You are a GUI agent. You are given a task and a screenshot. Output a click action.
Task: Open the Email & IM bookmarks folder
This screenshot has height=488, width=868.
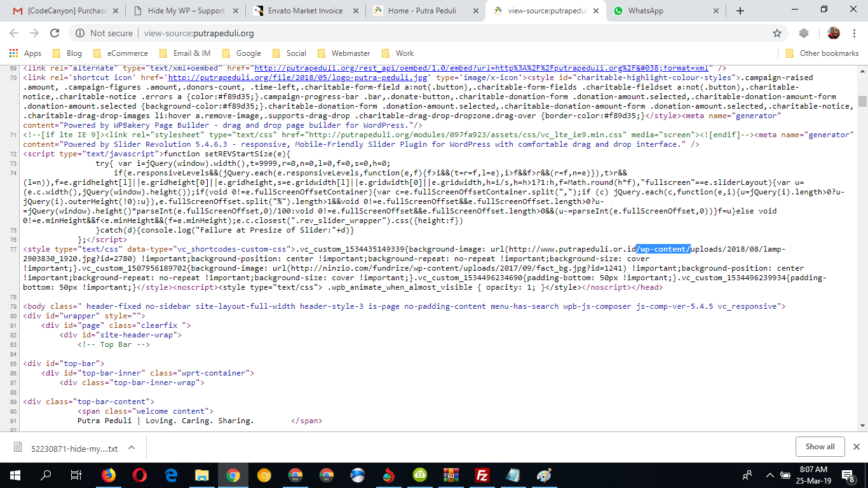[185, 53]
